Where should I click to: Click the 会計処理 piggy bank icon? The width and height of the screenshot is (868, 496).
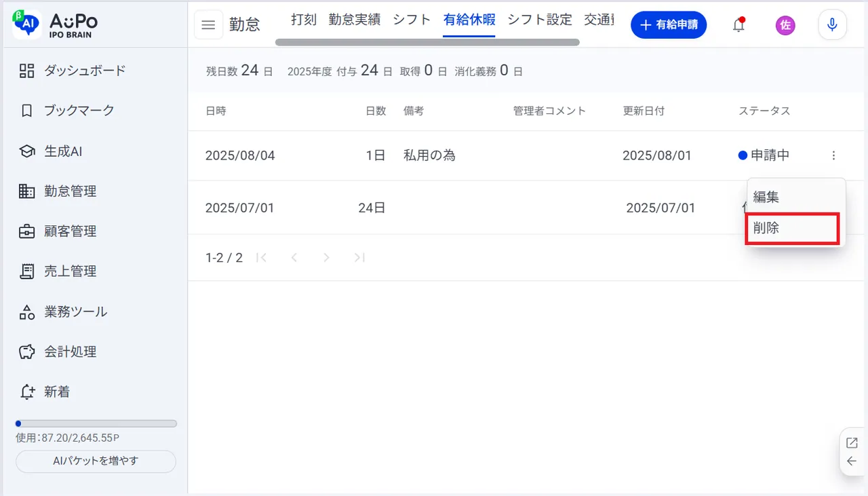click(26, 352)
